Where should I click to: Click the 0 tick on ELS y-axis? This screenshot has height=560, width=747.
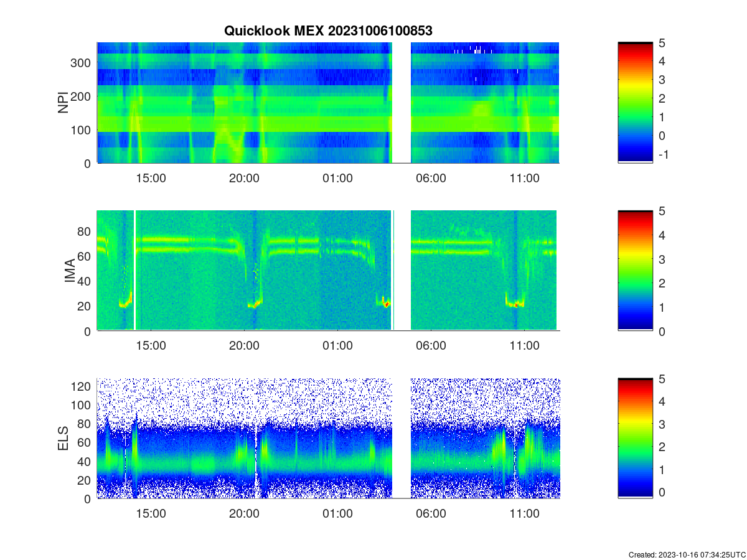tap(88, 498)
